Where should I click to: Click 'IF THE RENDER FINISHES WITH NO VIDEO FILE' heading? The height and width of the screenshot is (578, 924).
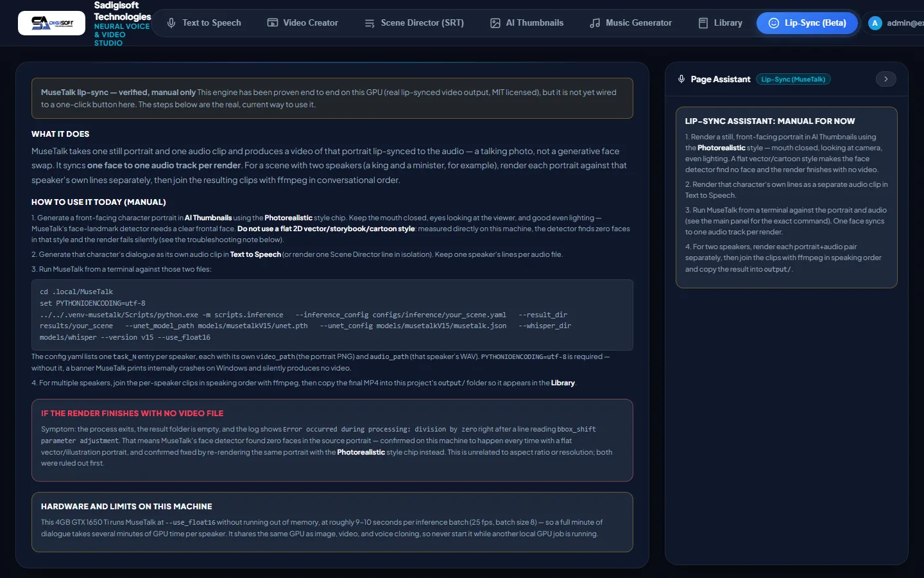[132, 414]
